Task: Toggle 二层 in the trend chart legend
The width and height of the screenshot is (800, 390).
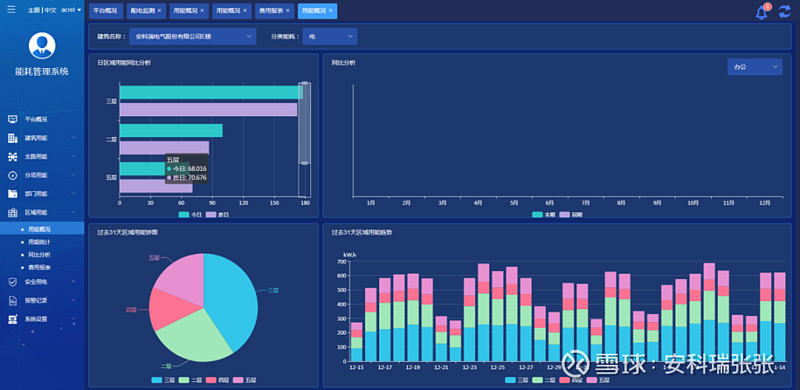Action: click(x=544, y=380)
